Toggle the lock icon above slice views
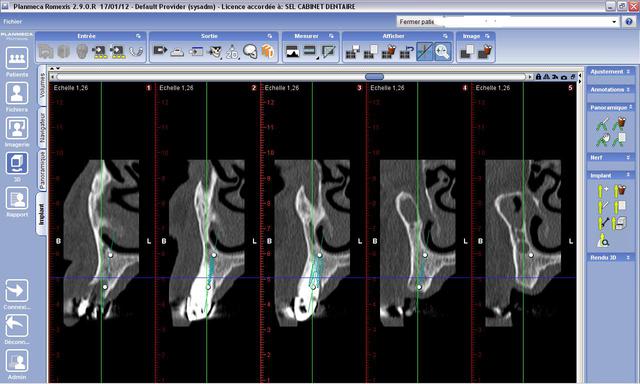640x384 pixels. pos(538,77)
